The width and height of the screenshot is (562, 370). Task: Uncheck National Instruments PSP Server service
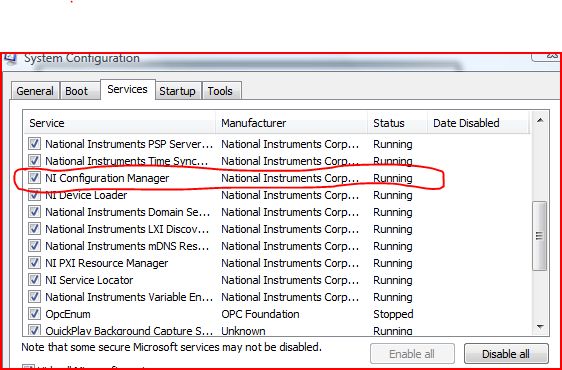(x=34, y=144)
